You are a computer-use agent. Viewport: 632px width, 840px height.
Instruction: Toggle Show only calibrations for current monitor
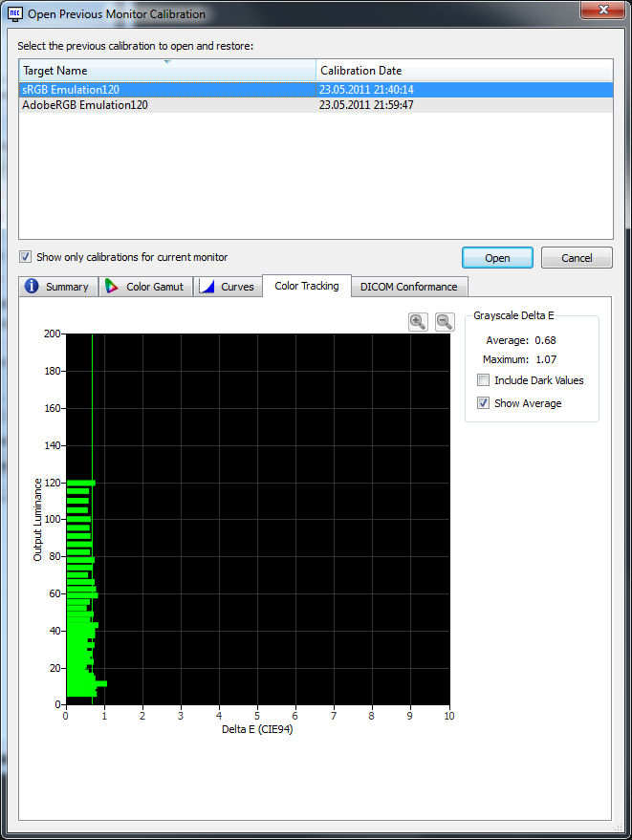click(x=26, y=257)
